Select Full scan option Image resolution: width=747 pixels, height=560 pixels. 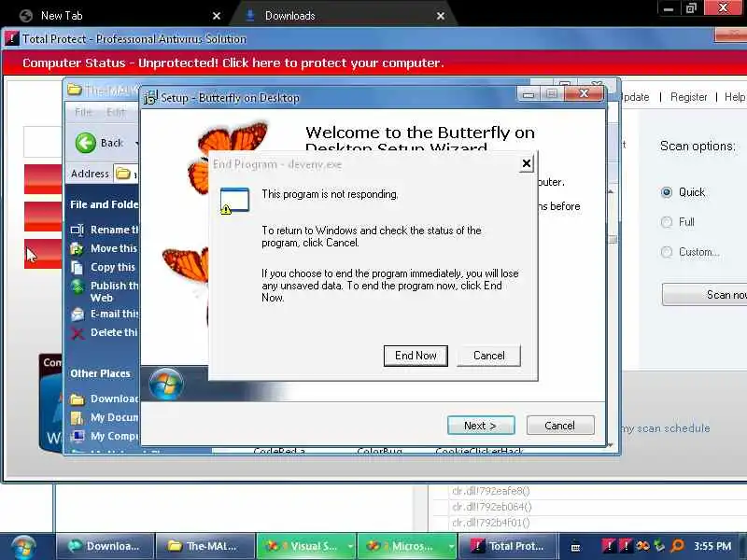pyautogui.click(x=667, y=222)
